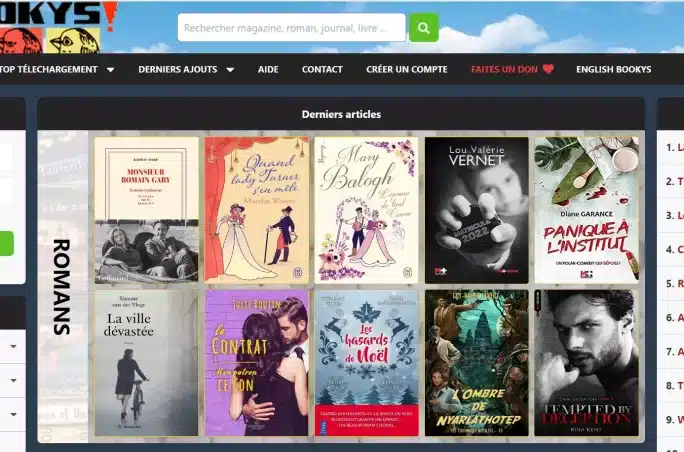The height and width of the screenshot is (452, 684).
Task: Click the Faites un don link
Action: tap(504, 69)
